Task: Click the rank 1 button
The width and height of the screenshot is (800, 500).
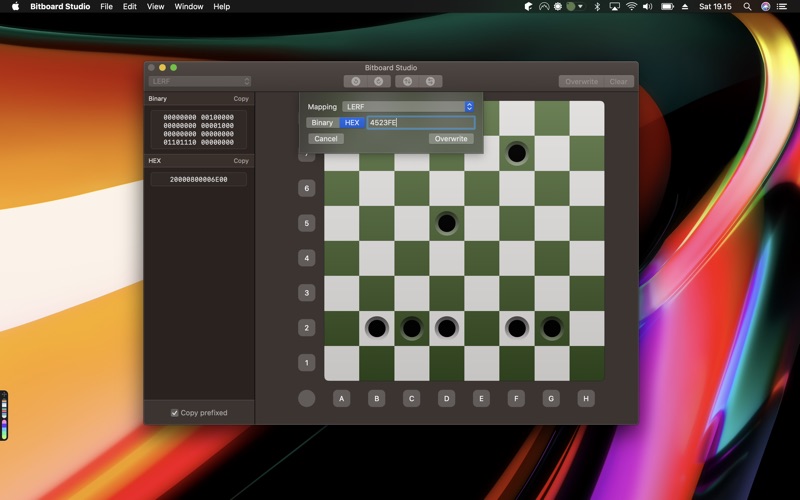Action: (x=307, y=363)
